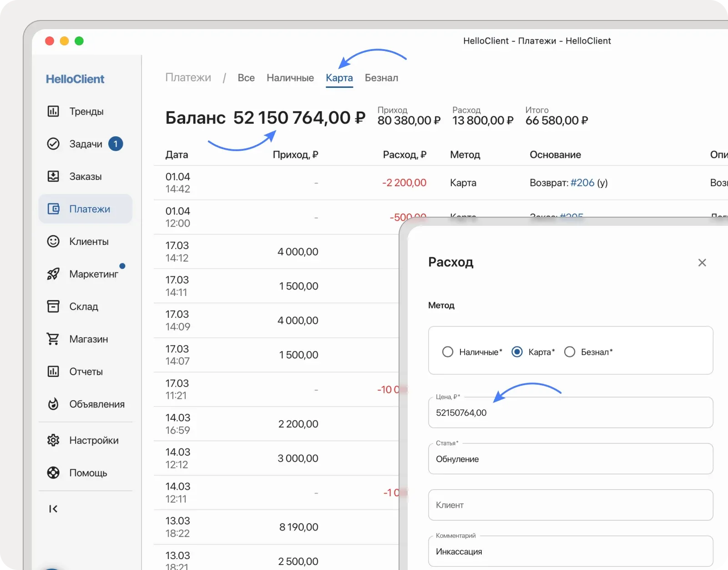The width and height of the screenshot is (728, 570).
Task: Click the Цена price input field
Action: pos(570,412)
